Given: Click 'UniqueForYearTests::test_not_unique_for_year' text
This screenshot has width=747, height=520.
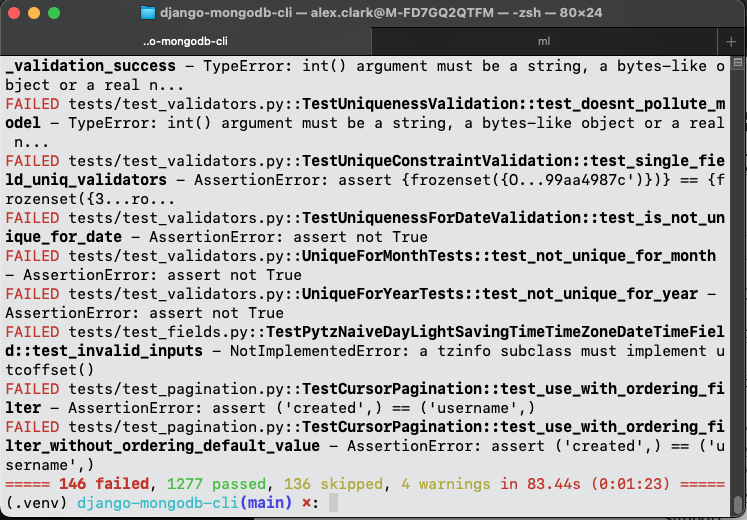Looking at the screenshot, I should (500, 294).
